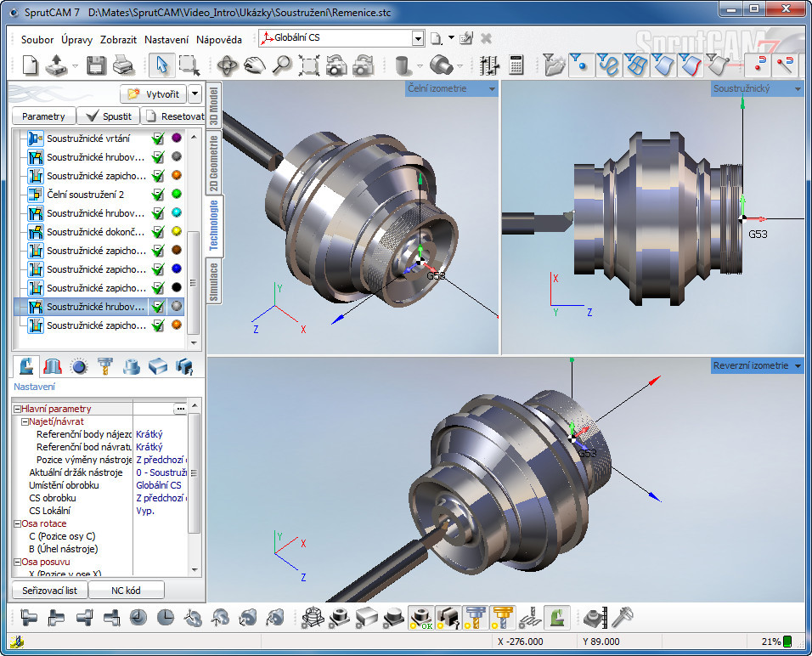Click the wireframe model display icon

tap(311, 618)
